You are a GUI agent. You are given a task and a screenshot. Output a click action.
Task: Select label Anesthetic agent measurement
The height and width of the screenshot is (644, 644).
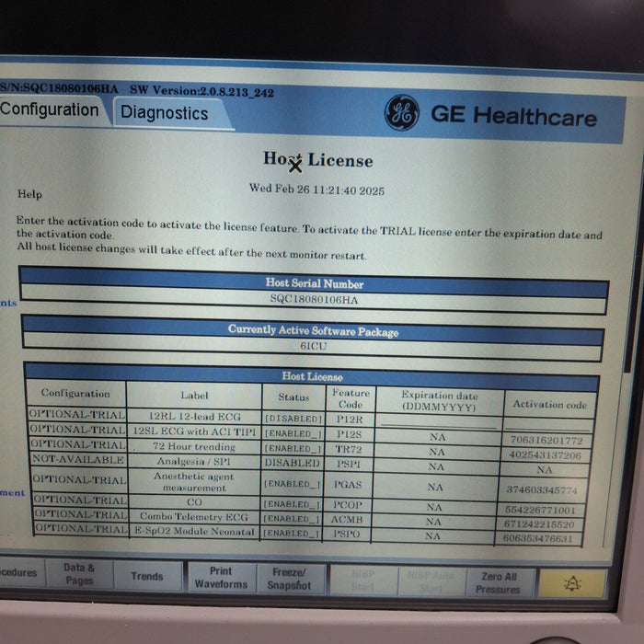(x=194, y=482)
